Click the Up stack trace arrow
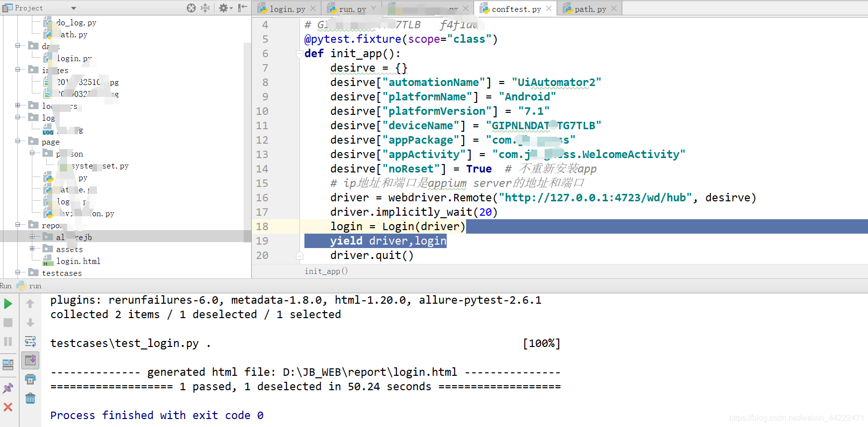The width and height of the screenshot is (868, 427). [x=30, y=304]
